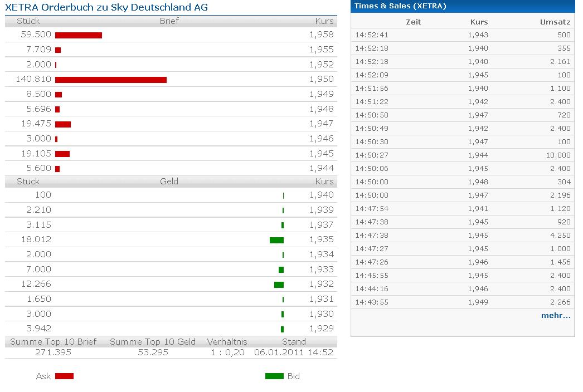
Task: Select the trade time 14:43:55
Action: pos(372,302)
